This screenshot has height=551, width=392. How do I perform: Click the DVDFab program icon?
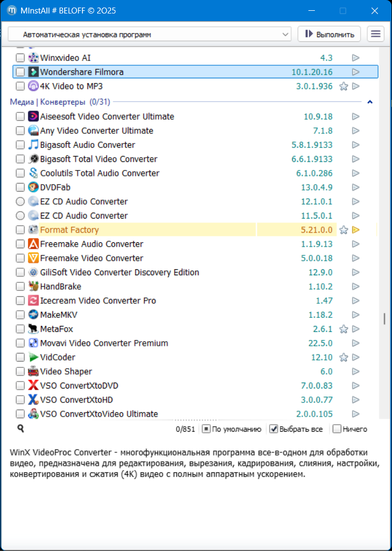tap(33, 187)
